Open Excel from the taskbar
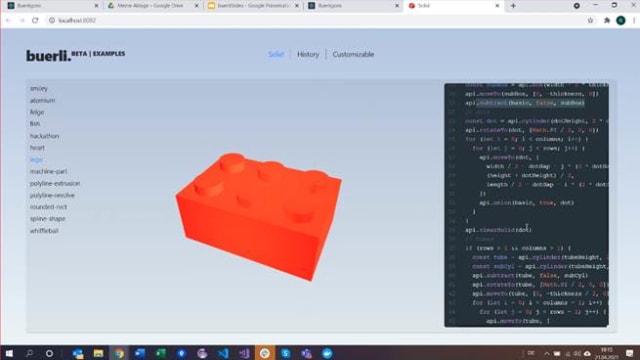Screen dimensions: 640x360 click(x=161, y=353)
